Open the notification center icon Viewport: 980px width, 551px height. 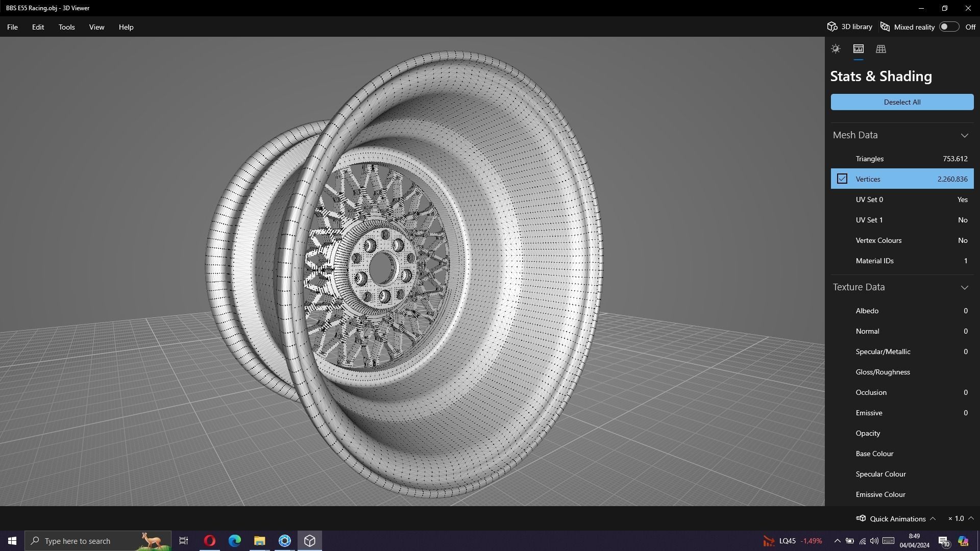click(x=944, y=541)
